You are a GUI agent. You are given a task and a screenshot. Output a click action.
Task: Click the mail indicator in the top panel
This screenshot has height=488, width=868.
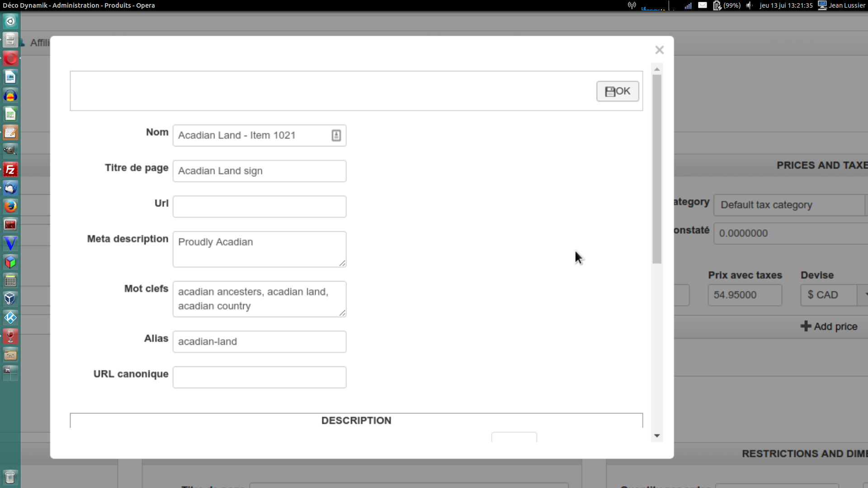[x=702, y=5]
